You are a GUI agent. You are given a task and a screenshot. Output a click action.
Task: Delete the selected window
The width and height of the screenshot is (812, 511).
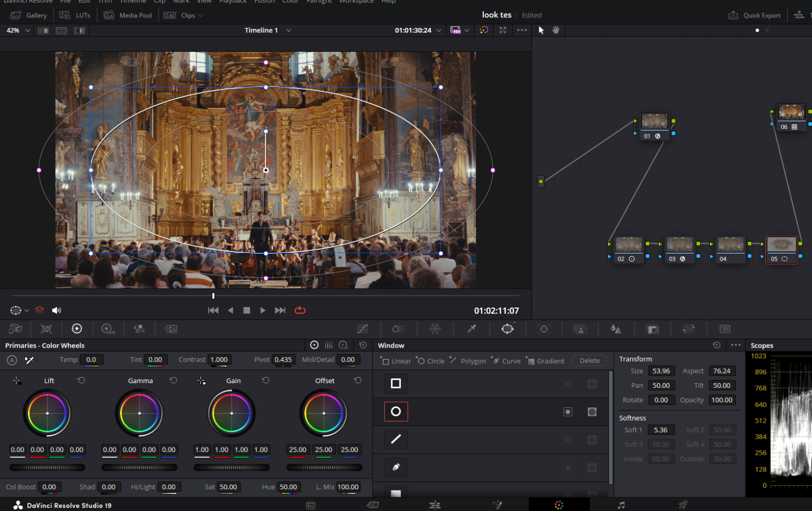tap(589, 360)
